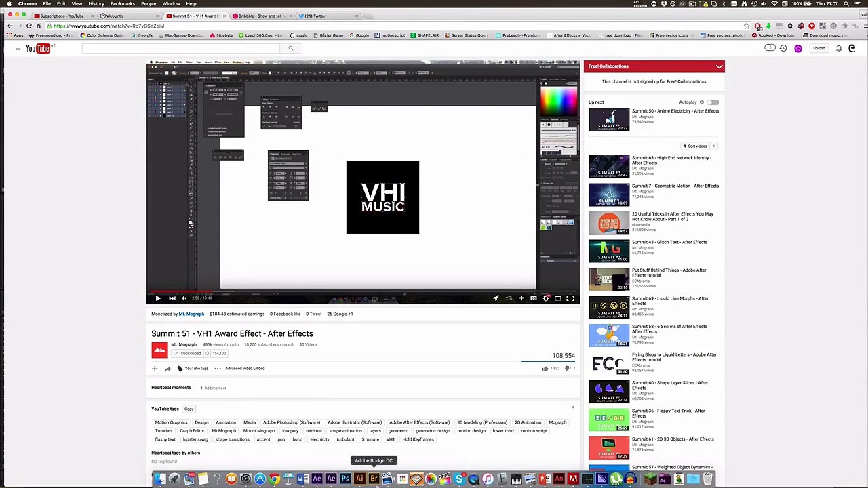Screen dimensions: 868x488
Task: Click the YouTube logo
Action: (38, 48)
